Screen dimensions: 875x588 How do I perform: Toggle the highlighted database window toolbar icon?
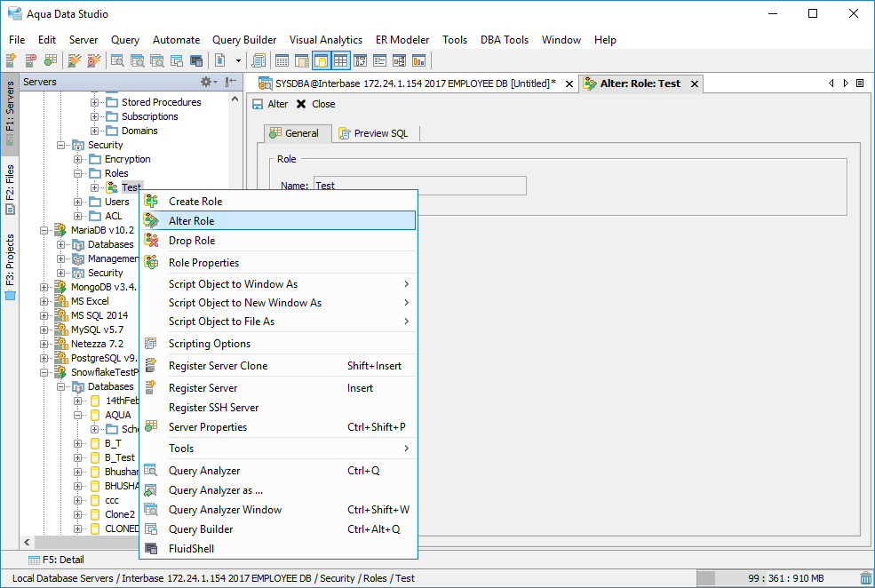coord(321,60)
